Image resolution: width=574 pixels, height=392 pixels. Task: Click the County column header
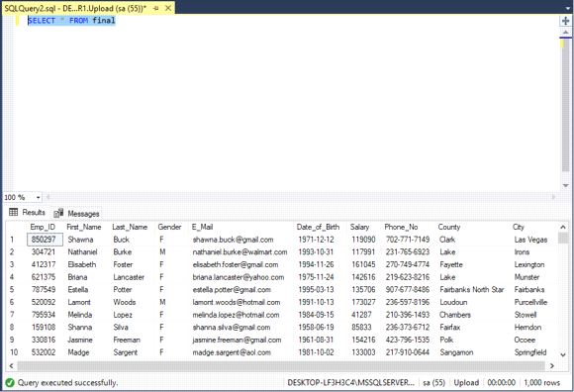point(448,227)
